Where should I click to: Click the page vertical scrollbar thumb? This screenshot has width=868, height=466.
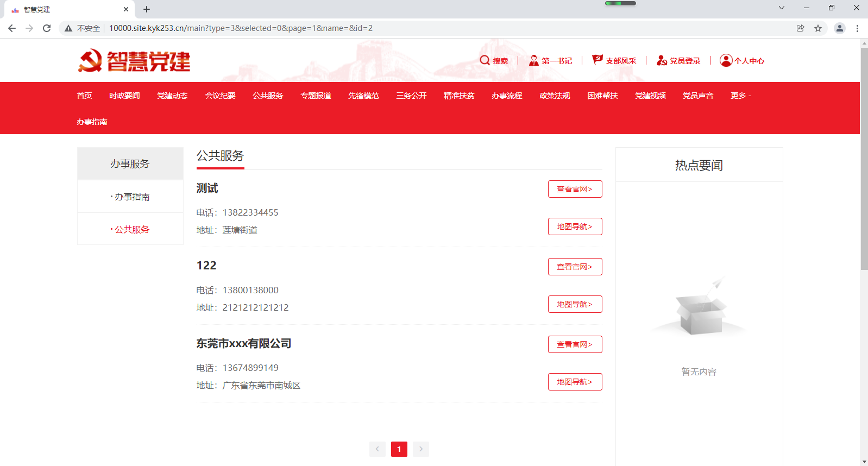coord(864,159)
